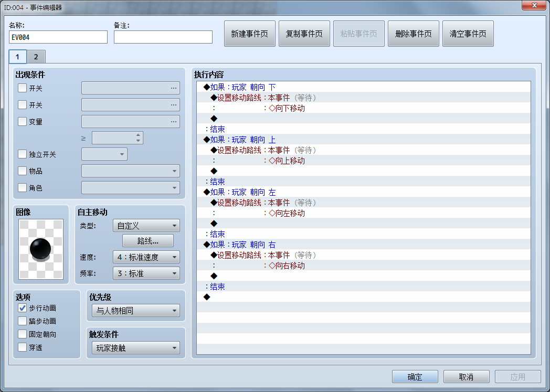This screenshot has width=550, height=392.
Task: Select the ◇向上移动 command line
Action: pos(363,161)
